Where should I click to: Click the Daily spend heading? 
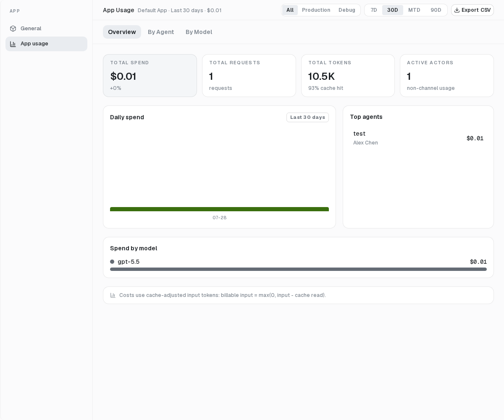point(127,117)
